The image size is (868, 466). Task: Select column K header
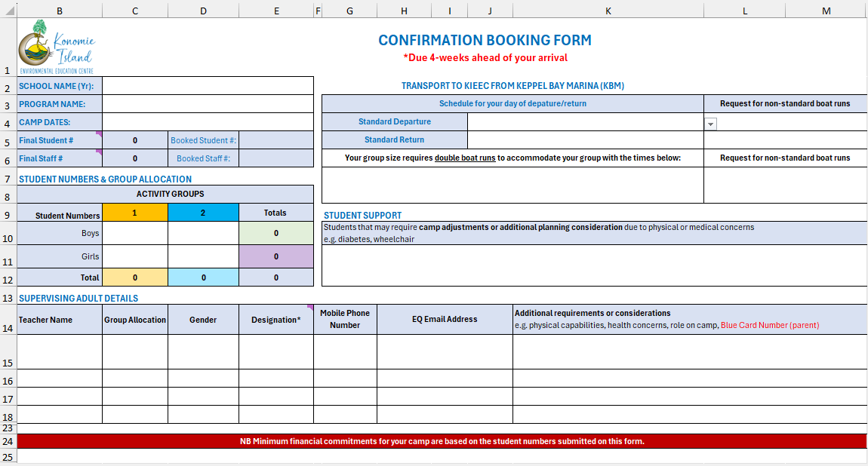pos(608,11)
